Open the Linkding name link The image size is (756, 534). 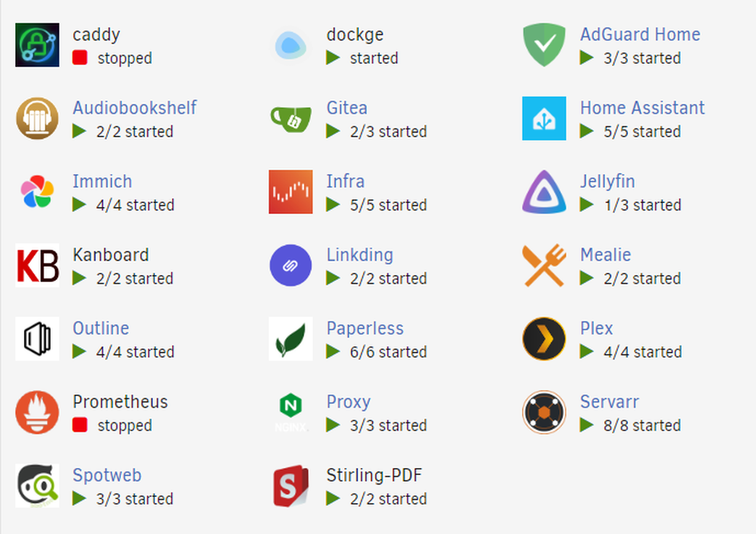[360, 254]
